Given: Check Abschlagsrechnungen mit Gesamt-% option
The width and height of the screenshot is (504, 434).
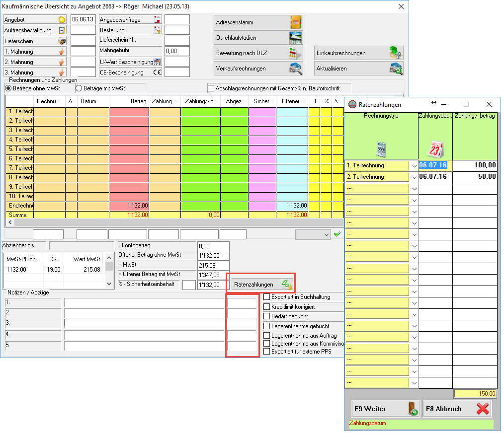Looking at the screenshot, I should click(x=211, y=88).
